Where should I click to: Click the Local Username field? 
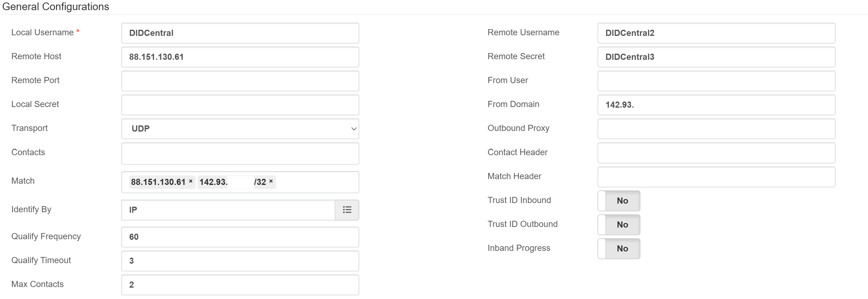click(240, 33)
